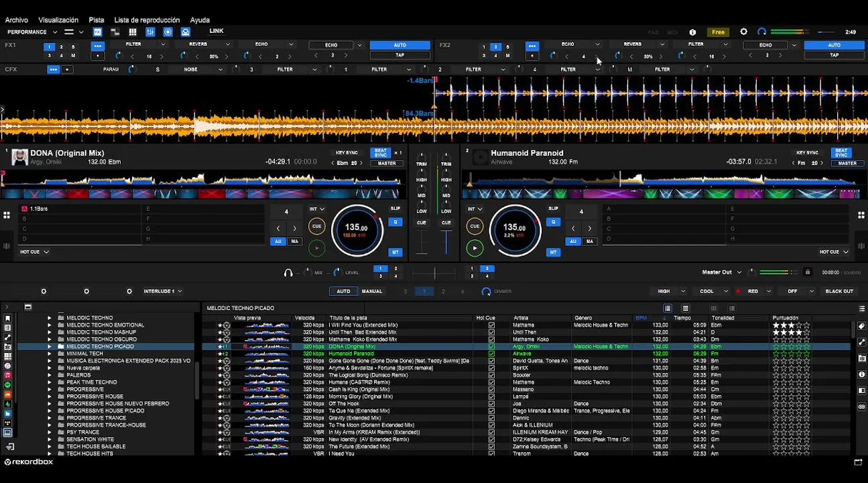
Task: Select the Spotify streaming icon in sidebar
Action: [x=7, y=385]
